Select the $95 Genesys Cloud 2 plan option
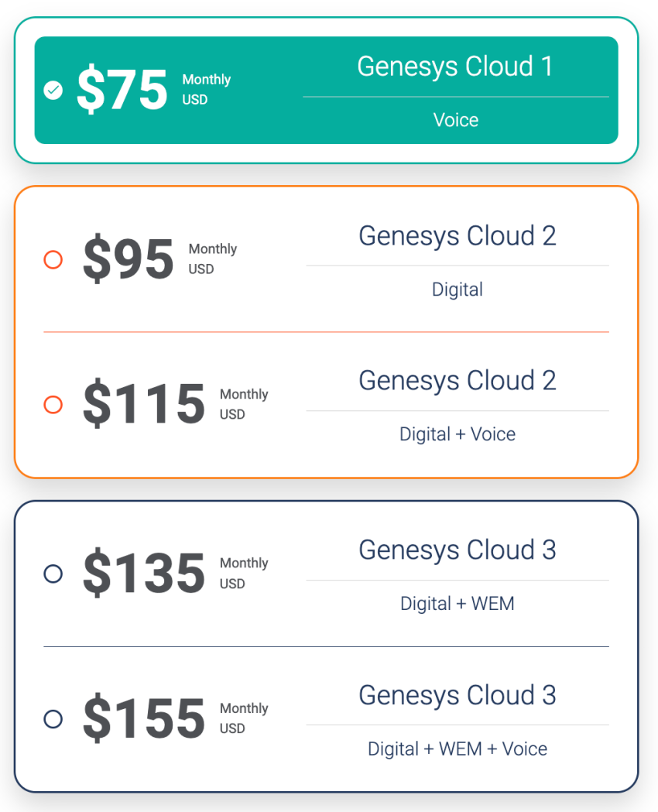 pyautogui.click(x=53, y=260)
